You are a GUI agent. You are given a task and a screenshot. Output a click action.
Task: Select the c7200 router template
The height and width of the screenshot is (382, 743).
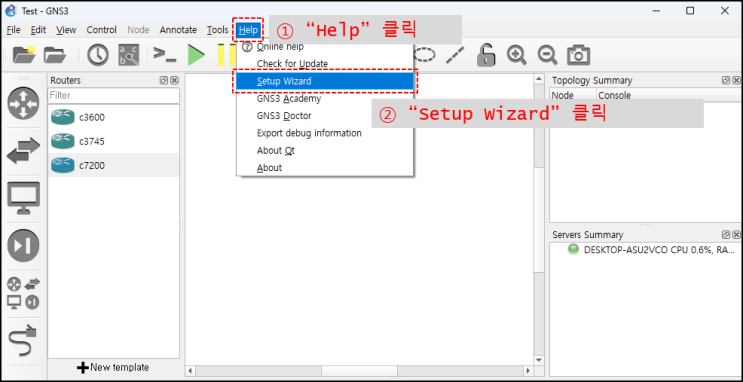(x=114, y=165)
